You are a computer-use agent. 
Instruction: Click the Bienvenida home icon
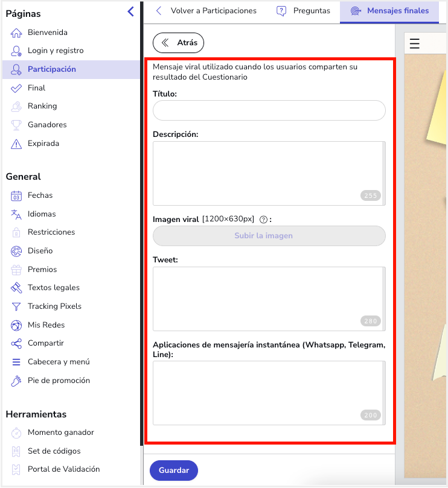(x=16, y=33)
